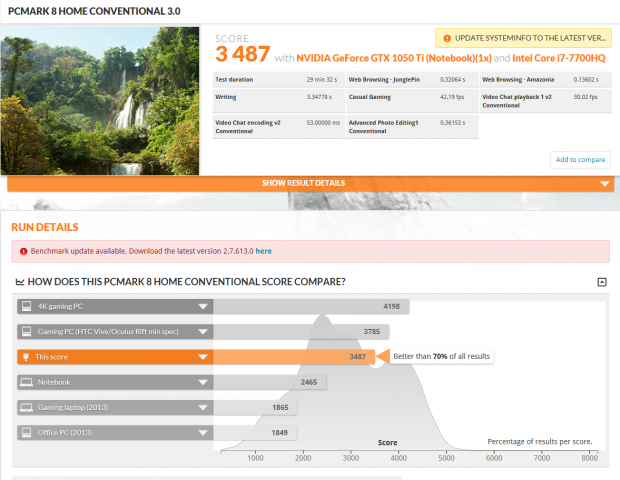Image resolution: width=620 pixels, height=480 pixels.
Task: Open the NVIDIA GeForce GTX 1050 Ti (Notebook) link
Action: 394,58
